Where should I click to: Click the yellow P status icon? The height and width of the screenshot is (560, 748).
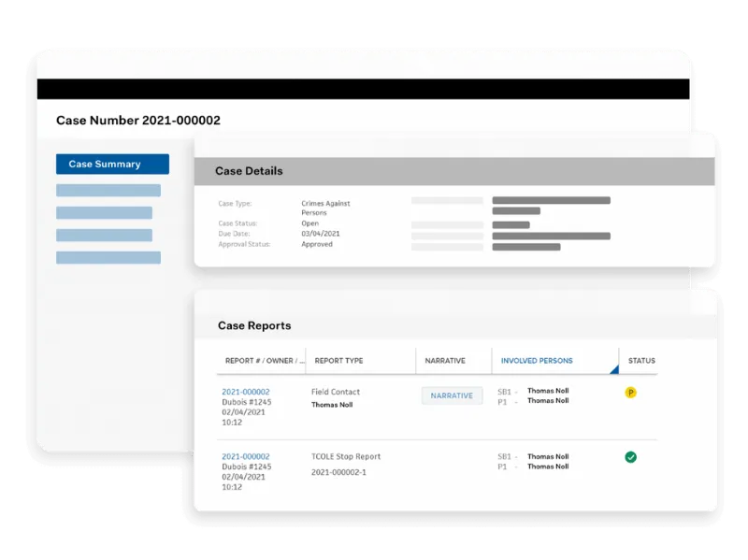click(630, 393)
